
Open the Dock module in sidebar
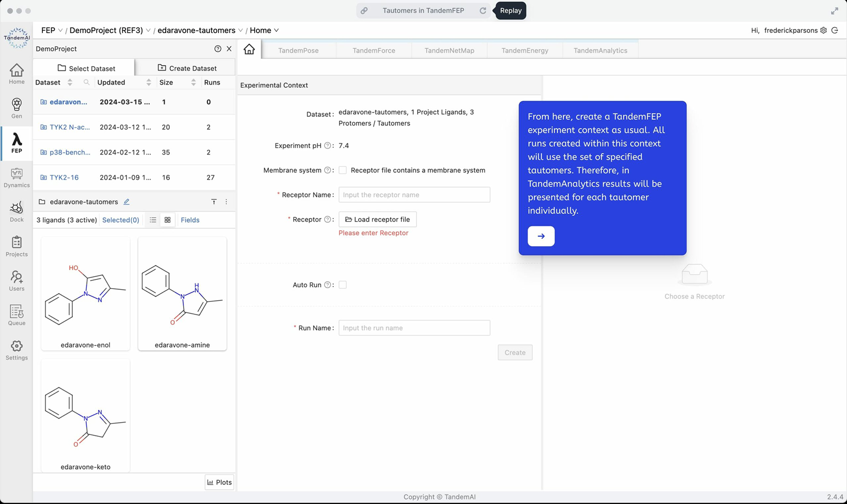tap(17, 212)
